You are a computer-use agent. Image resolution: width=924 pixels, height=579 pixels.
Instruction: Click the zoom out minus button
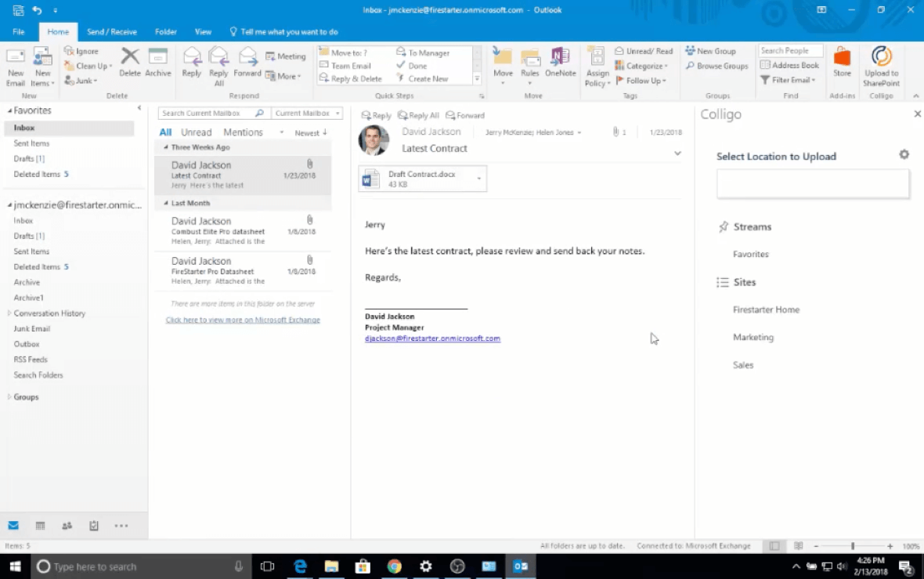[816, 546]
